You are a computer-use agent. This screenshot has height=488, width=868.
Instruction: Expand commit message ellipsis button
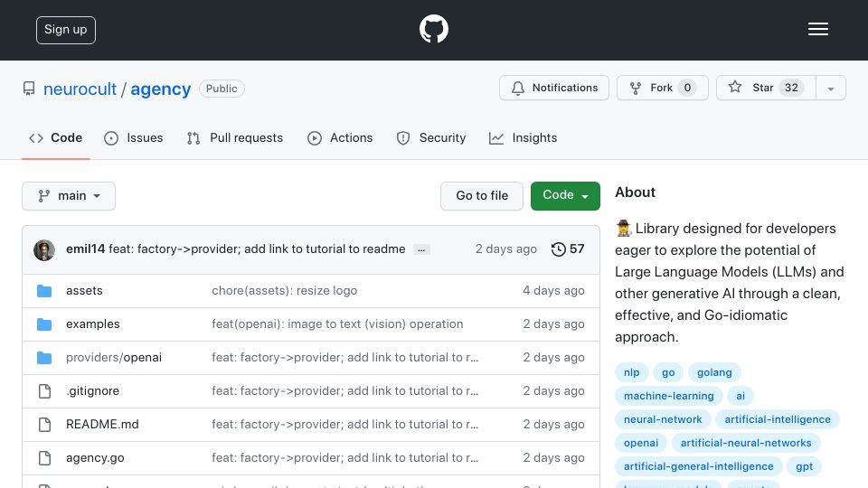point(421,250)
